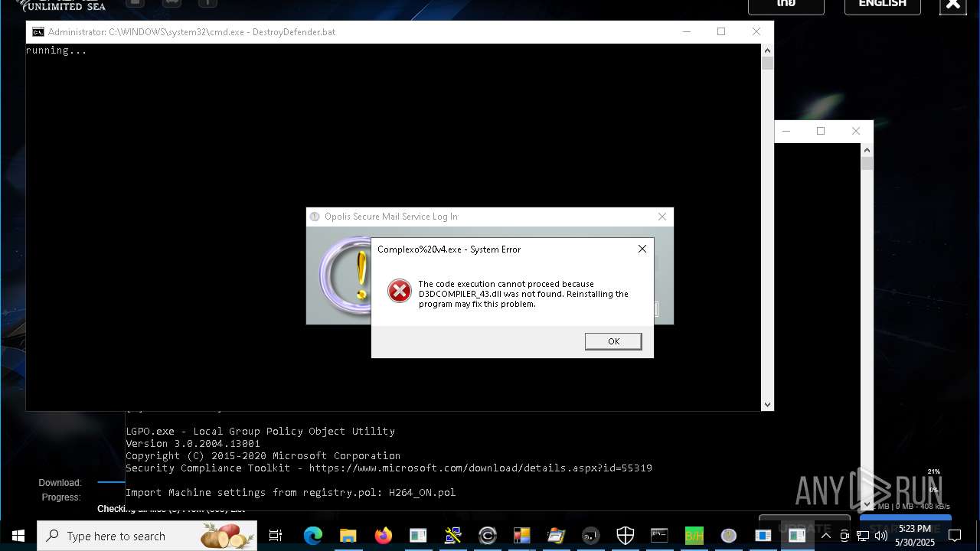Switch to the Command Prompt taskbar icon

659,536
